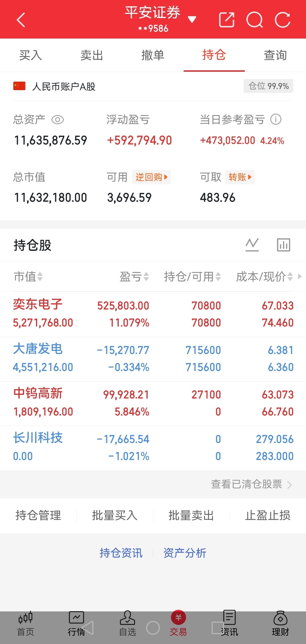The image size is (306, 644).
Task: Open the line chart trend icon
Action: pos(252,245)
